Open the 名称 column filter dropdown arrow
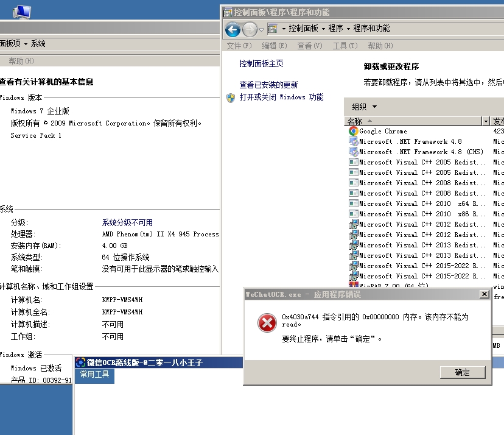Viewport: 504px width, 435px height. click(486, 121)
